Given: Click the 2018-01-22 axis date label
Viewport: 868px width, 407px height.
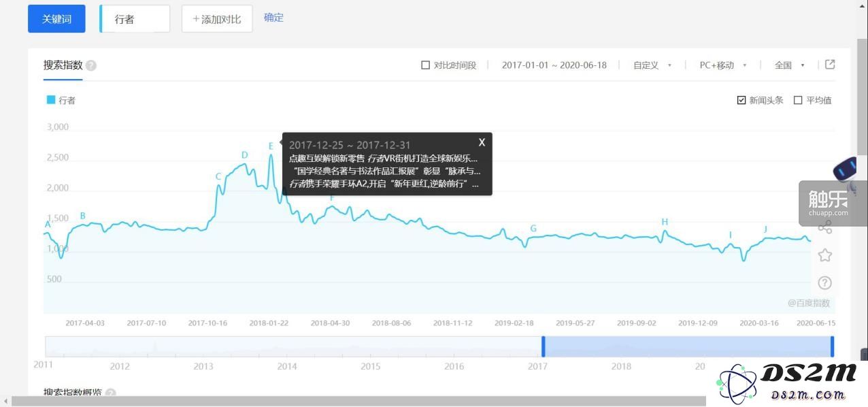Looking at the screenshot, I should click(x=269, y=323).
